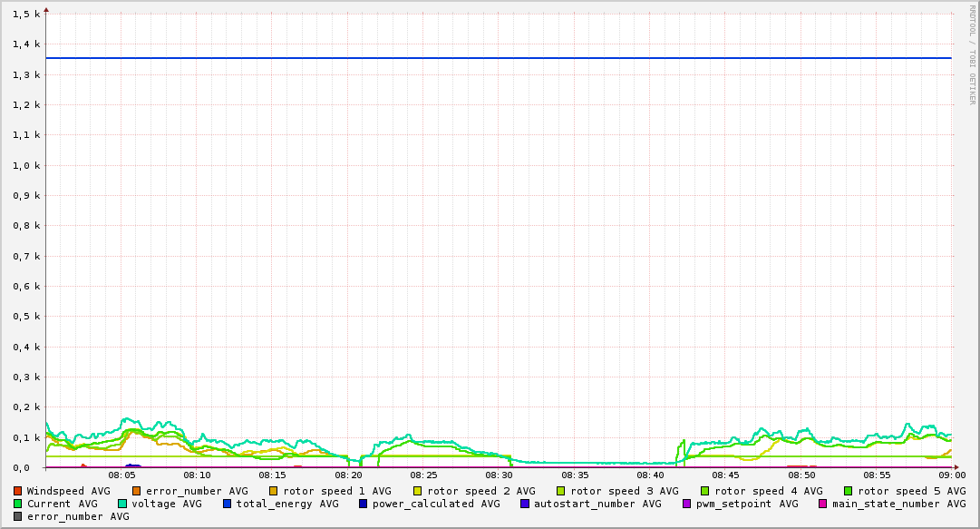Screen dimensions: 980x529
Task: Click the rotor speed 5 AVG swatch
Action: (x=849, y=492)
